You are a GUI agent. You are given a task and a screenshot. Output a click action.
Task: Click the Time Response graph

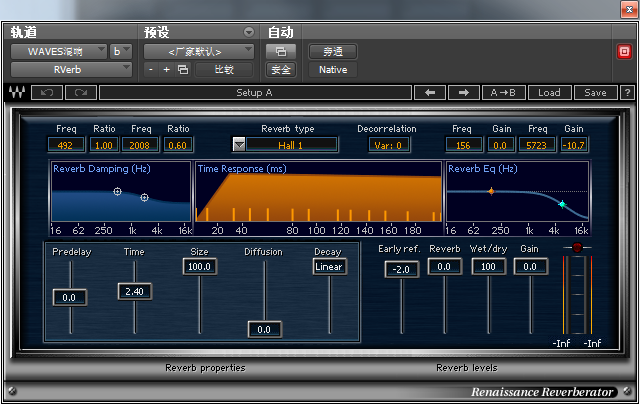319,192
